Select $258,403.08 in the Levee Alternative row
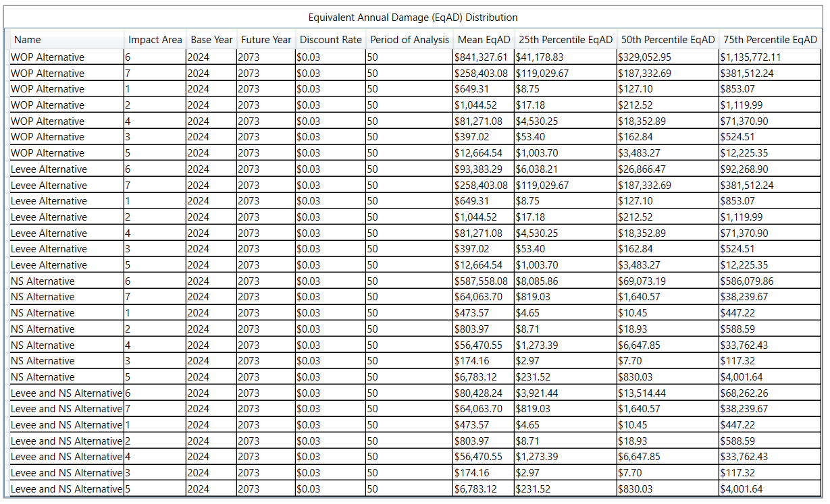Viewport: 830px width, 504px height. coord(484,186)
